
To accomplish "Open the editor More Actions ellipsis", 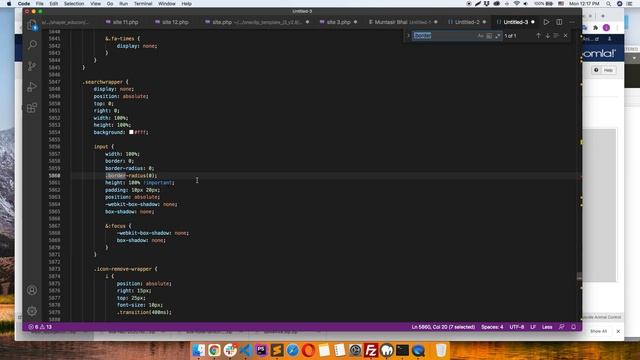I will (572, 22).
